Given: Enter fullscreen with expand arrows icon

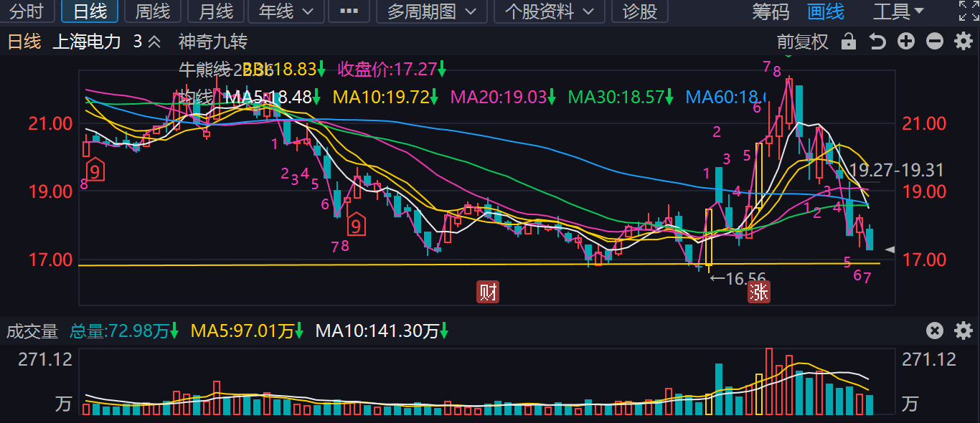Looking at the screenshot, I should [x=967, y=11].
